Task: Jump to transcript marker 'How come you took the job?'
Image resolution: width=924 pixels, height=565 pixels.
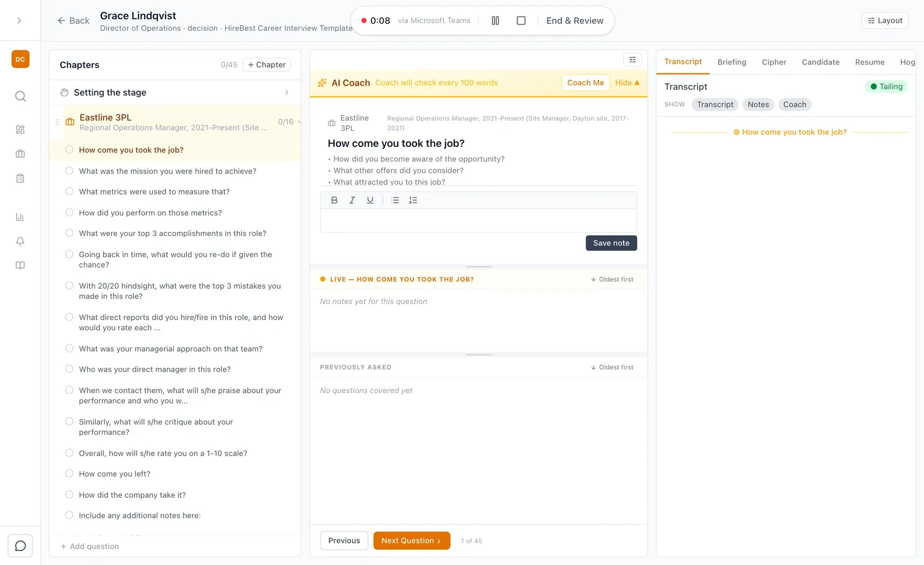Action: [790, 132]
